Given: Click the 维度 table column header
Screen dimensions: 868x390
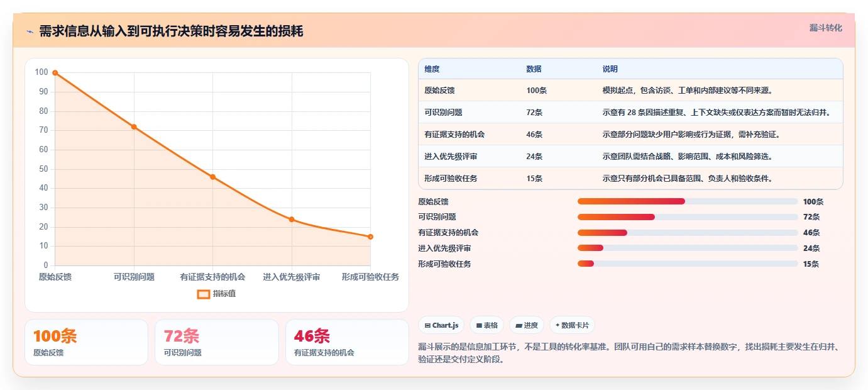Looking at the screenshot, I should (432, 69).
